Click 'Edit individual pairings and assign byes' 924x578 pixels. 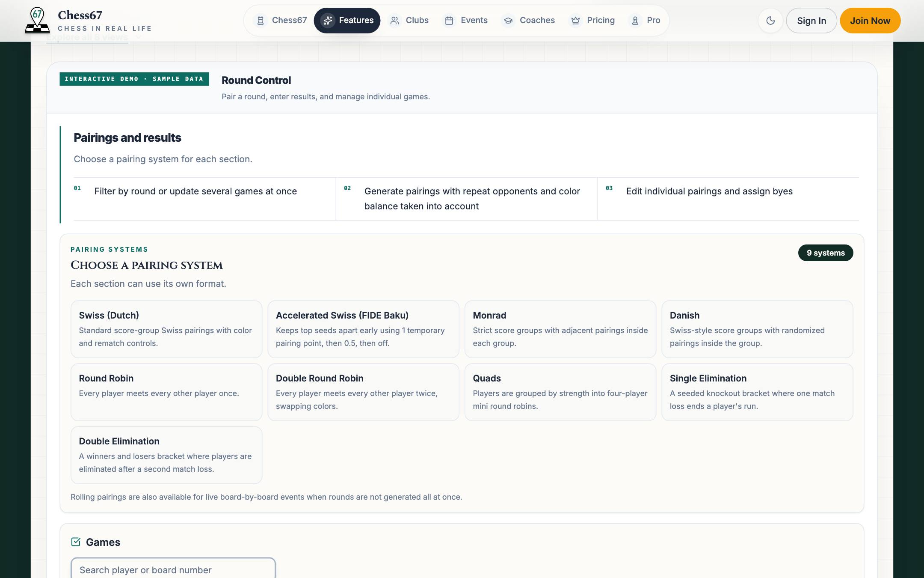click(709, 191)
